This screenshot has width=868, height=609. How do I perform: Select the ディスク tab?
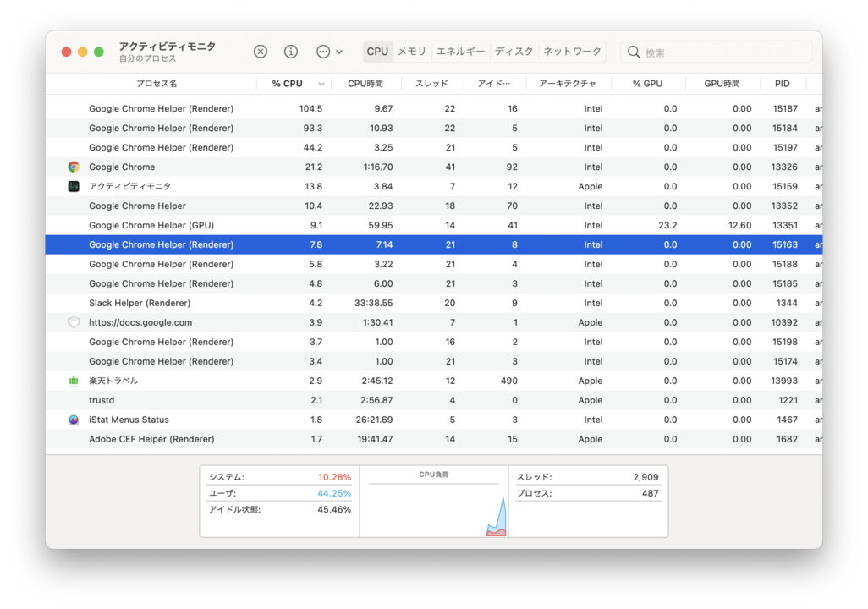(514, 52)
